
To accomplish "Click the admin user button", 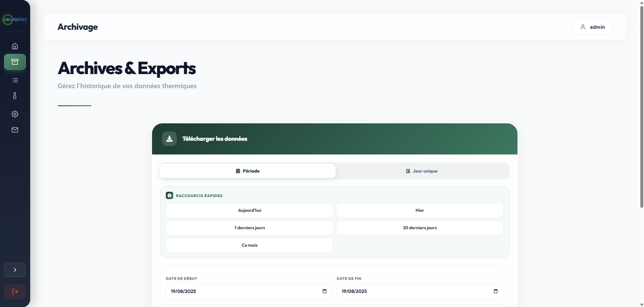I will (592, 27).
